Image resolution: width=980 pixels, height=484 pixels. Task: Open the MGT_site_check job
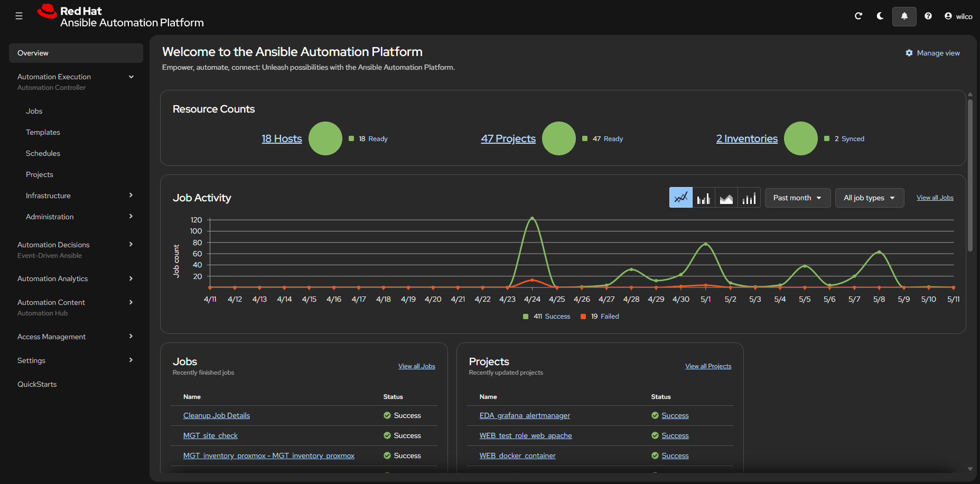click(x=210, y=435)
